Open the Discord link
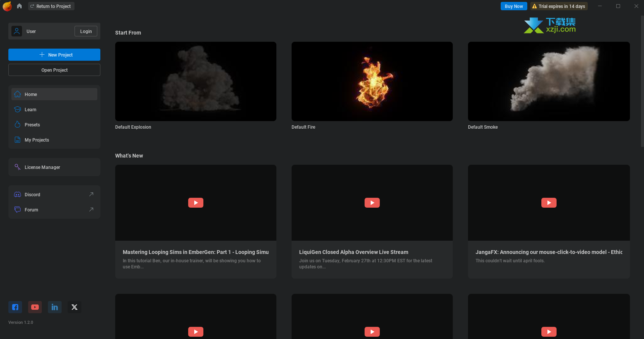 54,194
